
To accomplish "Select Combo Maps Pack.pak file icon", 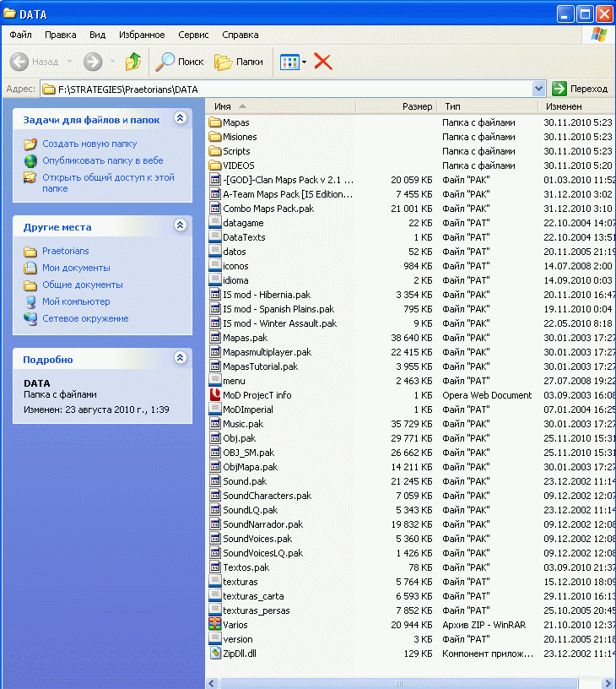I will tap(214, 209).
